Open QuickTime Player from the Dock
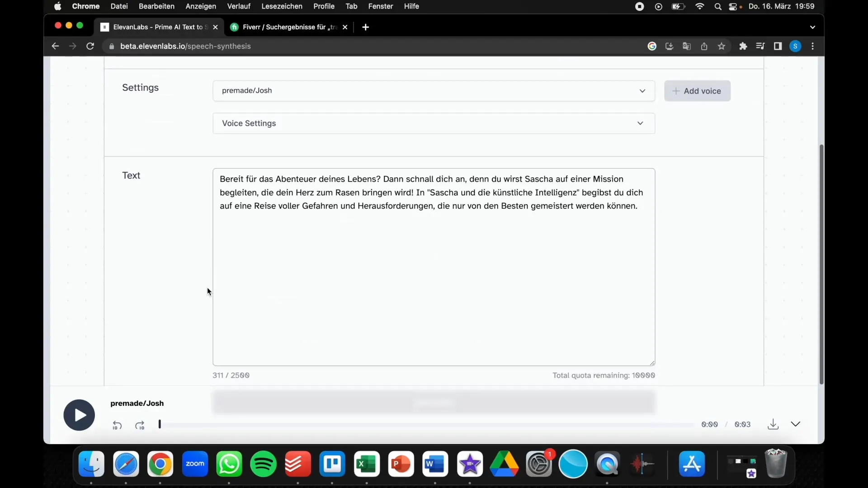The height and width of the screenshot is (488, 868). tap(607, 464)
